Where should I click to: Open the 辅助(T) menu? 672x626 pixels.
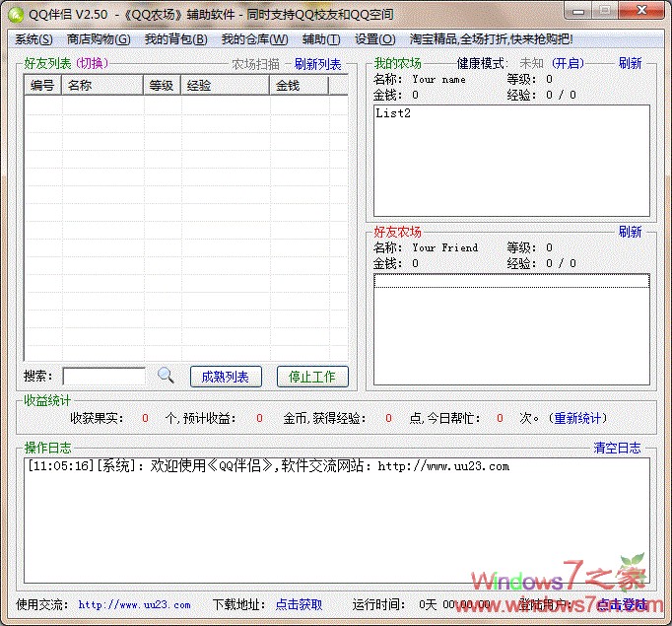[x=321, y=39]
